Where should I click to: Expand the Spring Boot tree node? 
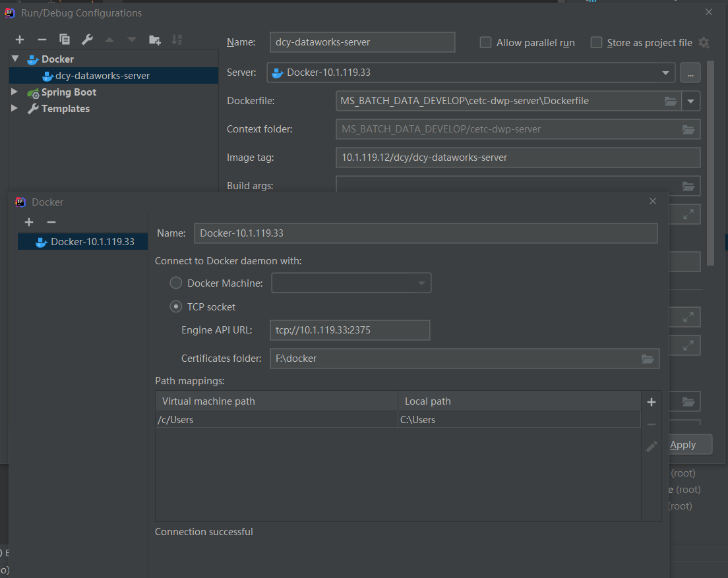tap(15, 92)
